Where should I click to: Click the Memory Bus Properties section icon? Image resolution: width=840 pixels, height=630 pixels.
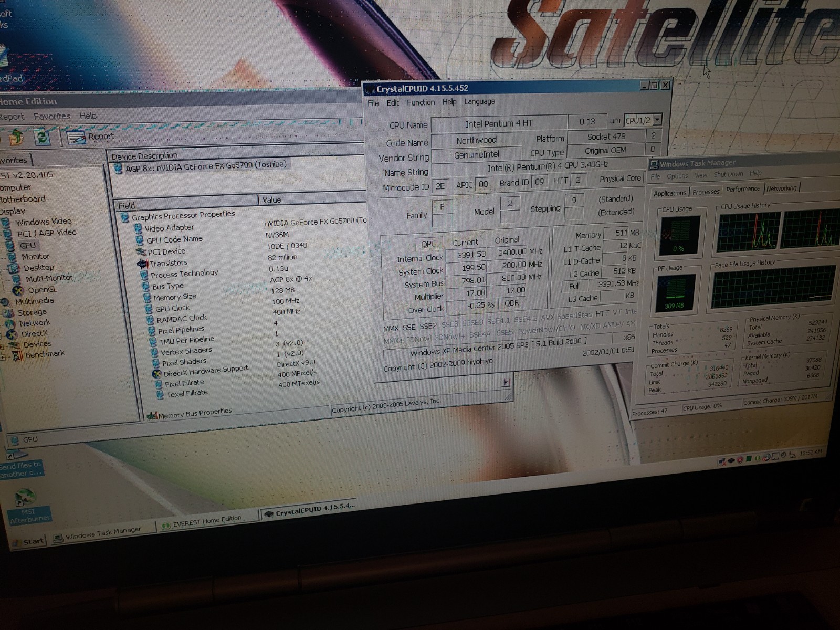[152, 416]
